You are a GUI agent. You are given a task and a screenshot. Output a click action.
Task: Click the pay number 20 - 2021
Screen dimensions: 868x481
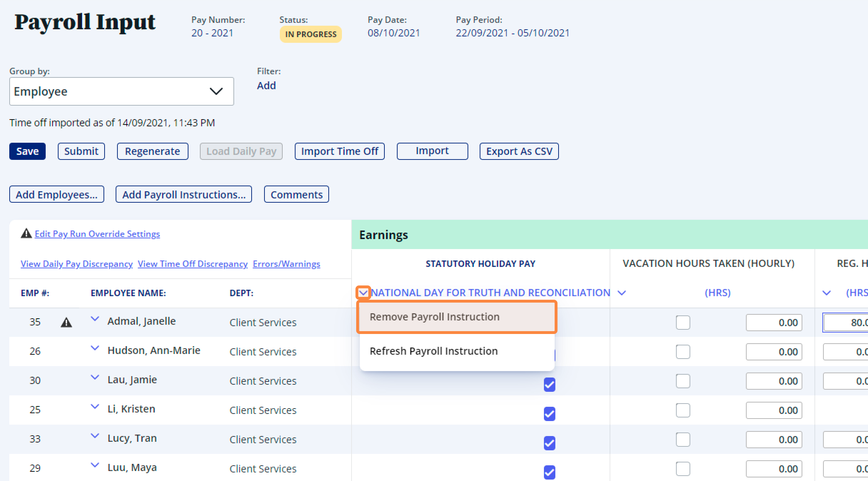(x=212, y=33)
